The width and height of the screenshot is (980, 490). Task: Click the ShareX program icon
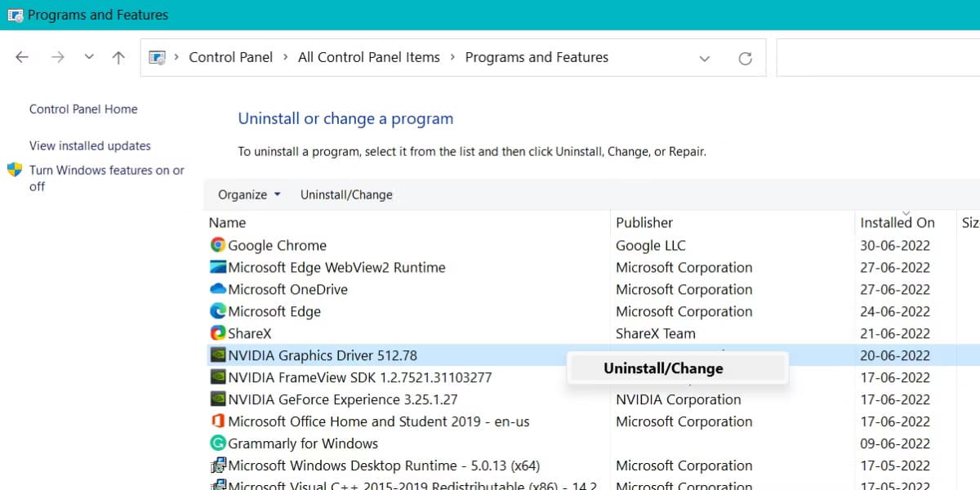pyautogui.click(x=218, y=333)
